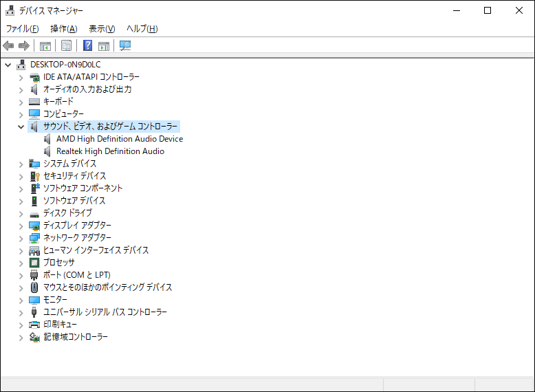Click the chip icon beside プロセッサ
This screenshot has height=392, width=535.
(34, 263)
